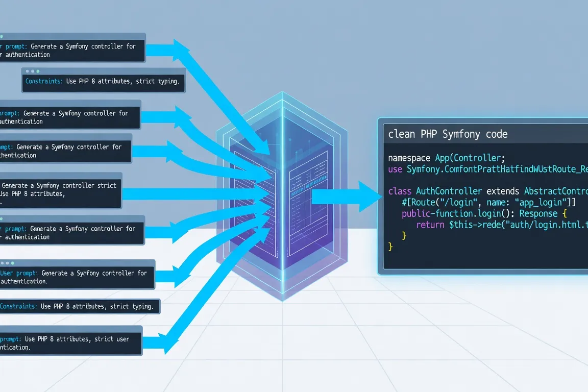Click the "return $this->rede" statement line

(x=502, y=225)
